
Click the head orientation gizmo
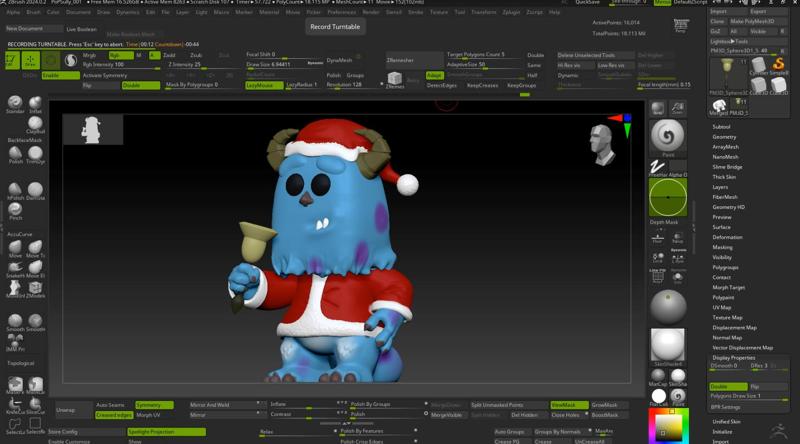[602, 144]
